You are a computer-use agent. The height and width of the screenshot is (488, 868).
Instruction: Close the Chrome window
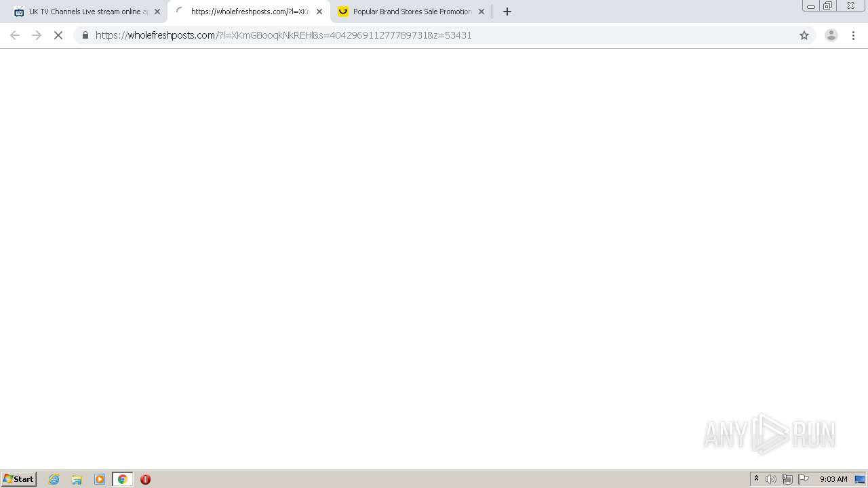[x=850, y=6]
